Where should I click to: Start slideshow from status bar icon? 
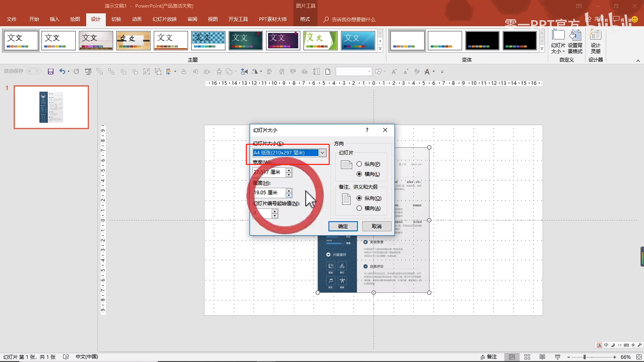tap(557, 357)
